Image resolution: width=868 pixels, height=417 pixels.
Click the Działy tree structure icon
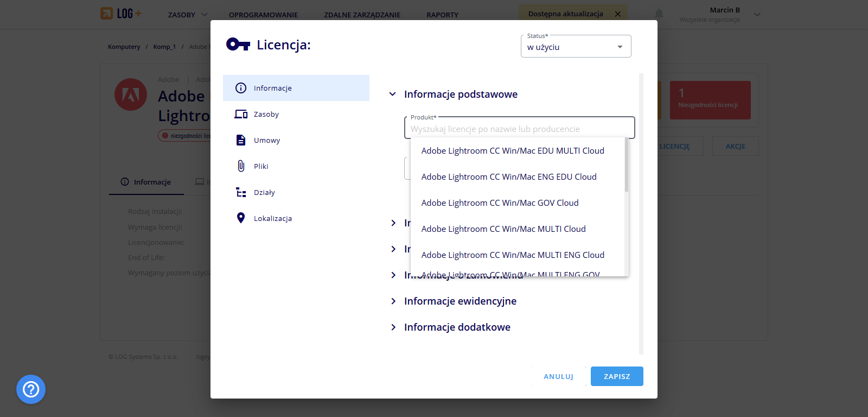coord(241,192)
